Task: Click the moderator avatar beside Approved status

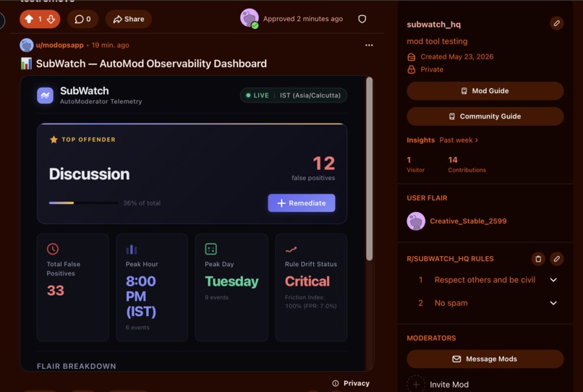Action: point(249,18)
